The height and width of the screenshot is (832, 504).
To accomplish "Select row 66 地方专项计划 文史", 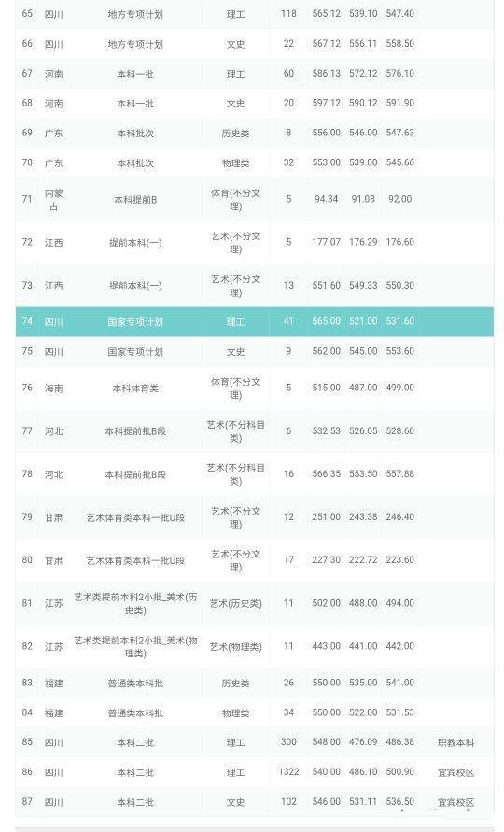I will (255, 44).
